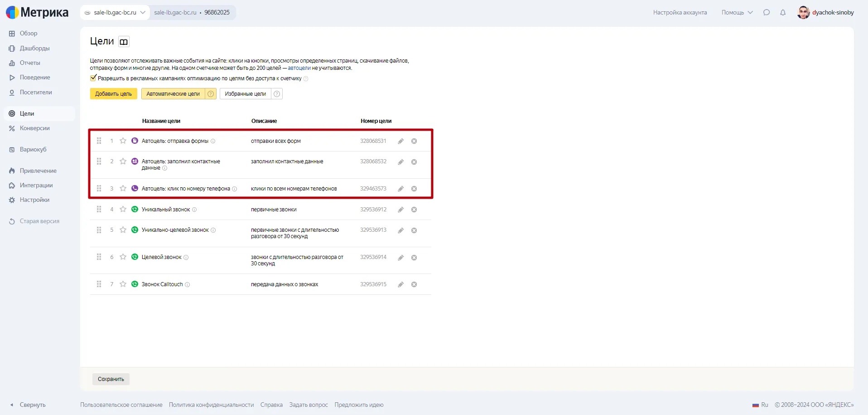Viewport: 868px width, 415px height.
Task: Uncheck the ad campaign optimization permission checkbox
Action: pyautogui.click(x=93, y=78)
